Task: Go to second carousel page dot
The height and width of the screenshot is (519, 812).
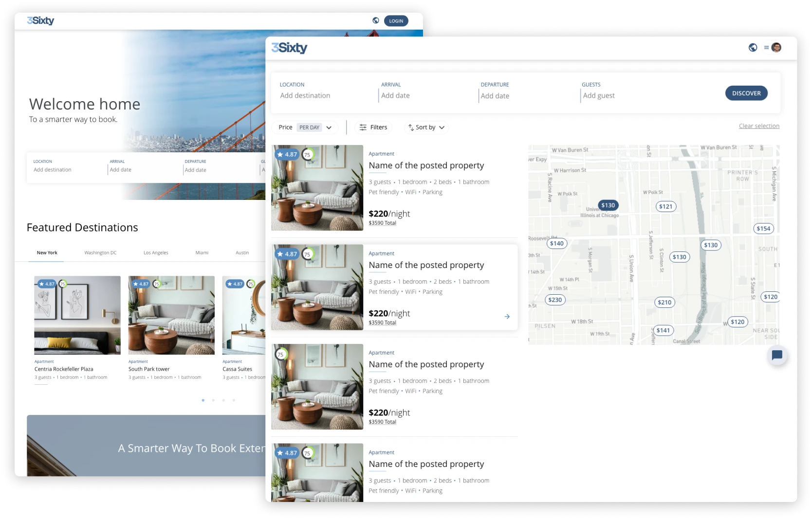Action: pos(213,400)
